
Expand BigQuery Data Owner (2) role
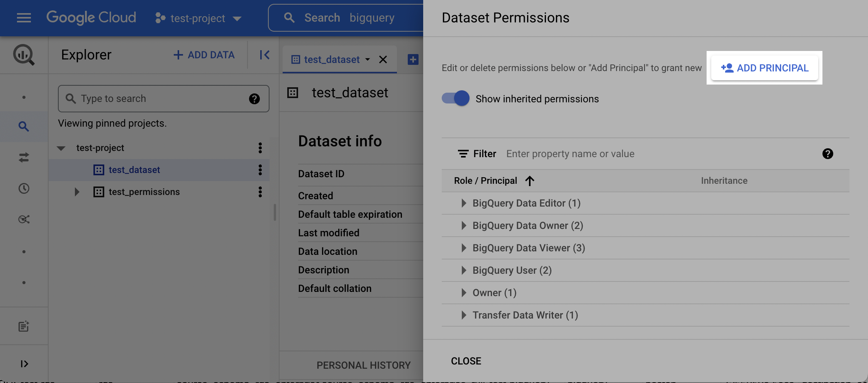click(x=464, y=225)
